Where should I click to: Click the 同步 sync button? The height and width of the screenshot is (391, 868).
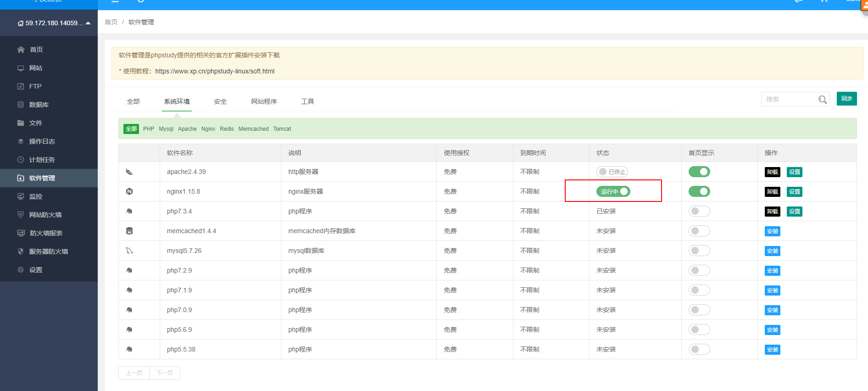pos(846,99)
